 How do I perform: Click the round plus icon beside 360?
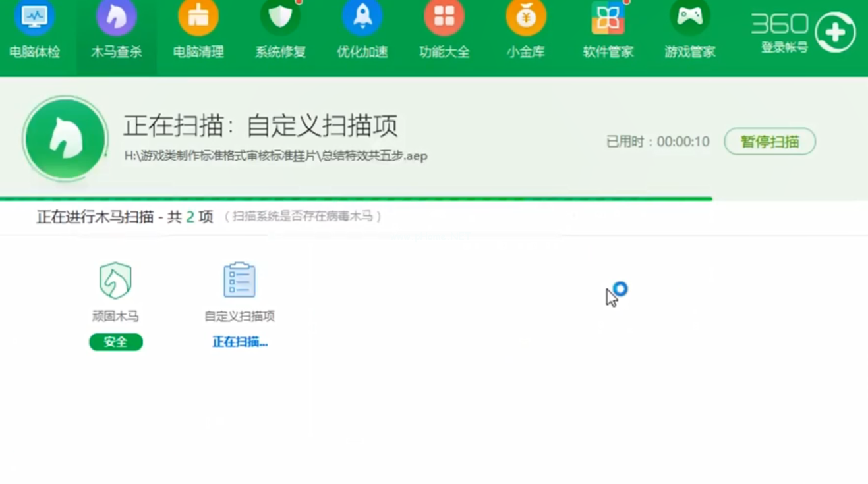pos(835,32)
